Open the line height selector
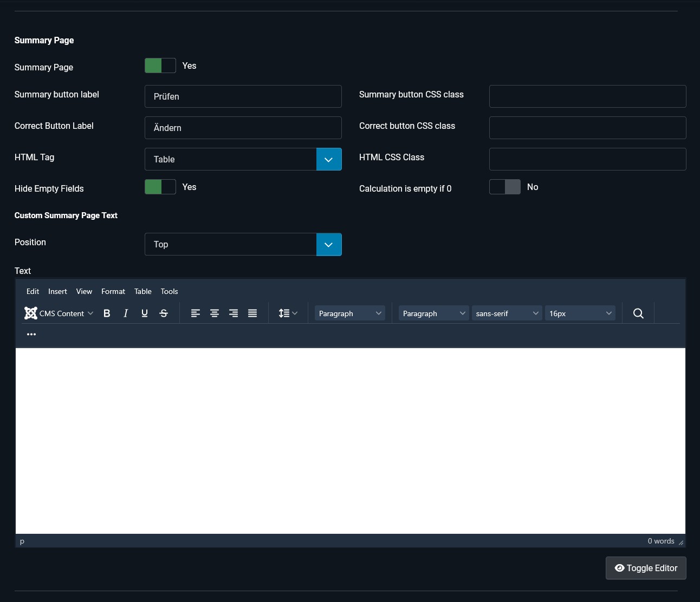 pyautogui.click(x=288, y=313)
